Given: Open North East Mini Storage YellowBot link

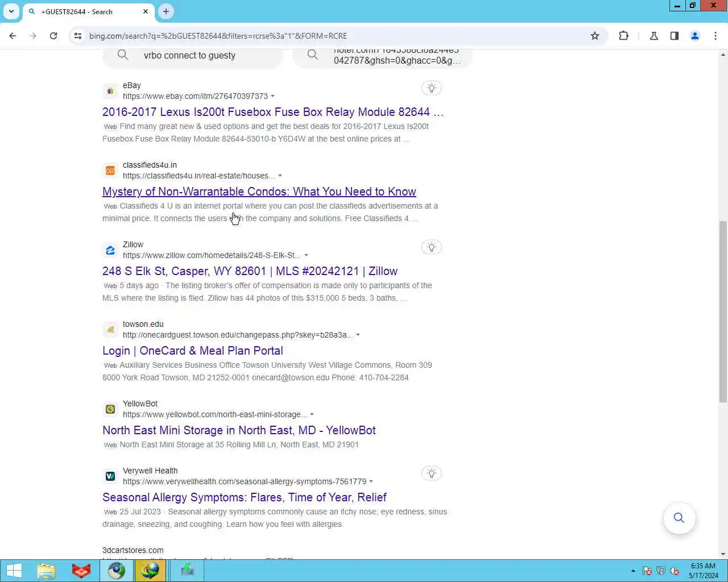Looking at the screenshot, I should [x=239, y=430].
